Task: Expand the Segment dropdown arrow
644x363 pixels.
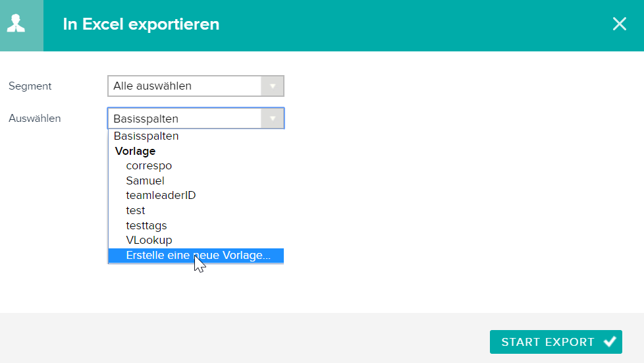Action: click(273, 86)
